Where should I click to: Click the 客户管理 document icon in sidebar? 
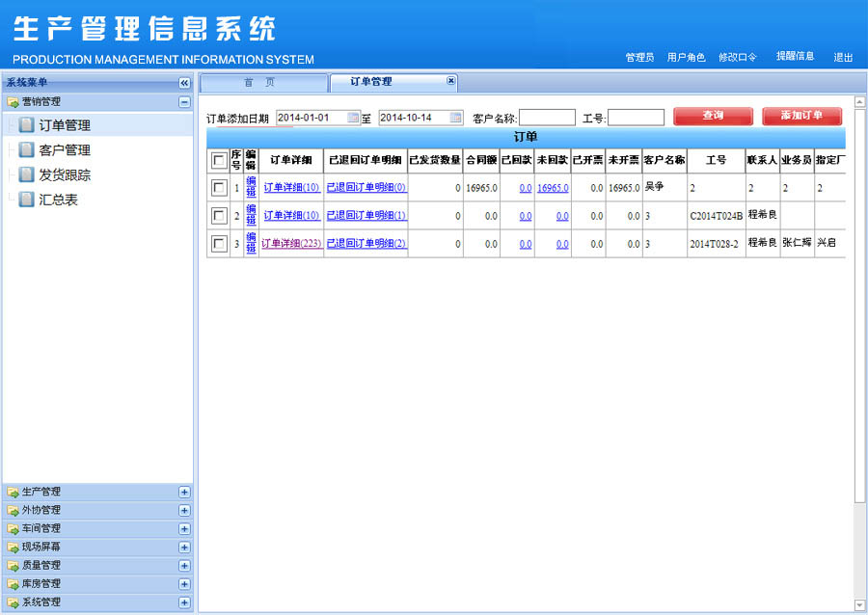[x=26, y=150]
